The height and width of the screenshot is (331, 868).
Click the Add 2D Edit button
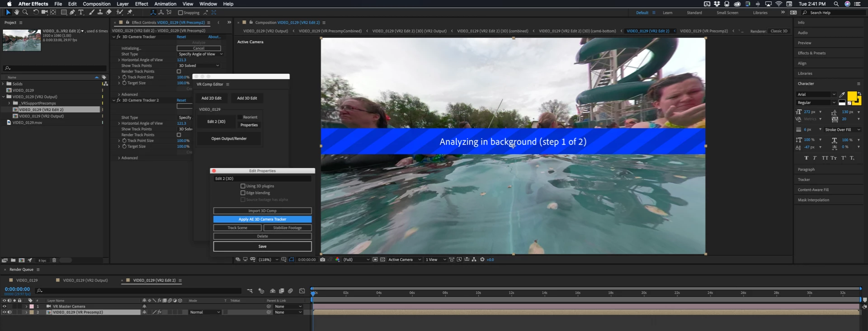pos(211,98)
